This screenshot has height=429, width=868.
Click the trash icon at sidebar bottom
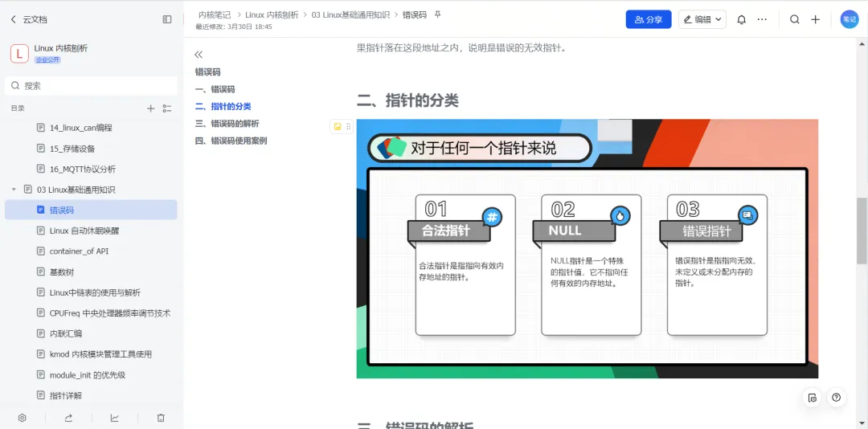(x=161, y=418)
